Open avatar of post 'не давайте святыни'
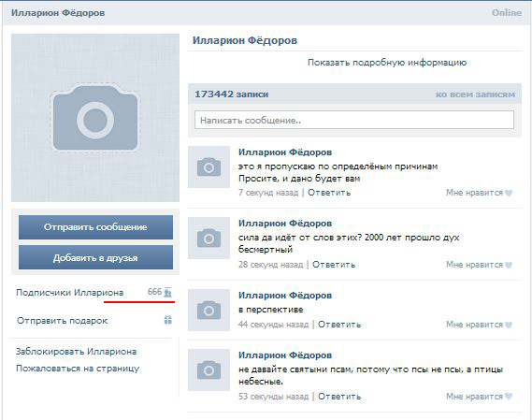This screenshot has height=420, width=532. [x=209, y=369]
